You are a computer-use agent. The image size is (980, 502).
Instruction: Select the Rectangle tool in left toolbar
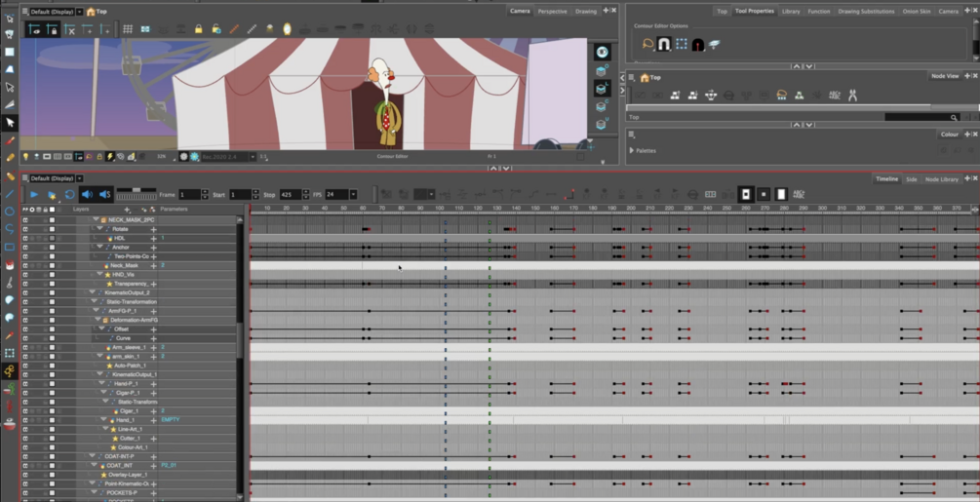10,248
